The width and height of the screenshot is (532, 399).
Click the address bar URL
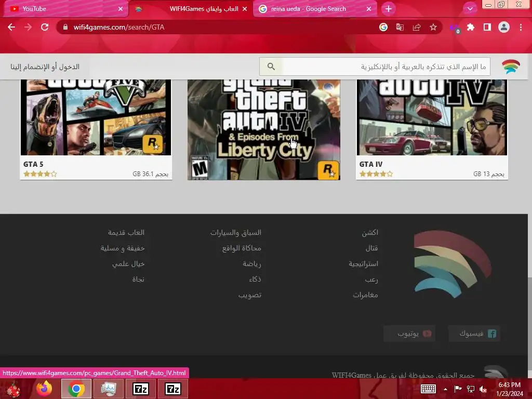[119, 27]
